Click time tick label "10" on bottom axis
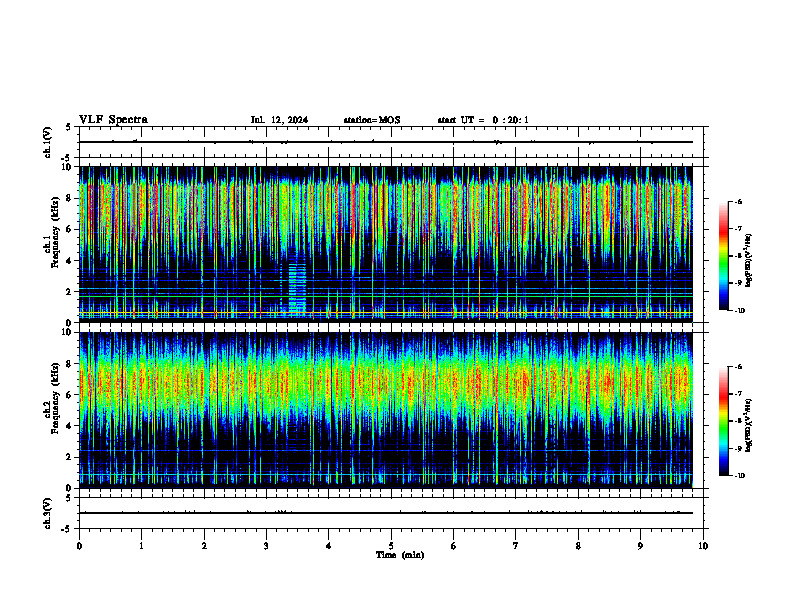This screenshot has width=792, height=612. (703, 546)
